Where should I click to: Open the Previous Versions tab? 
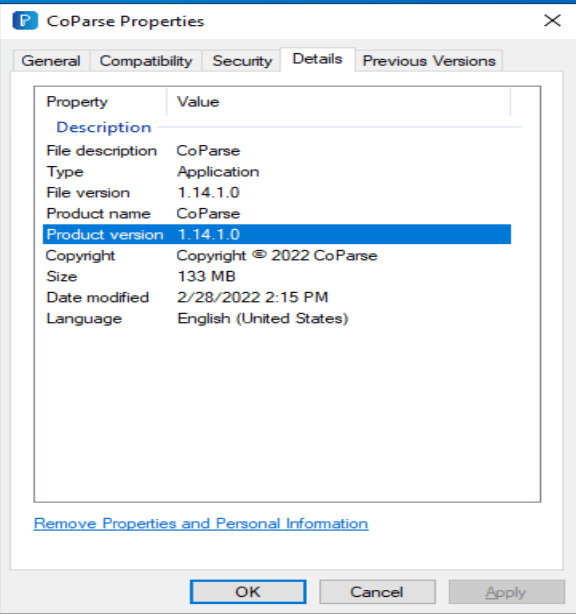click(x=429, y=61)
